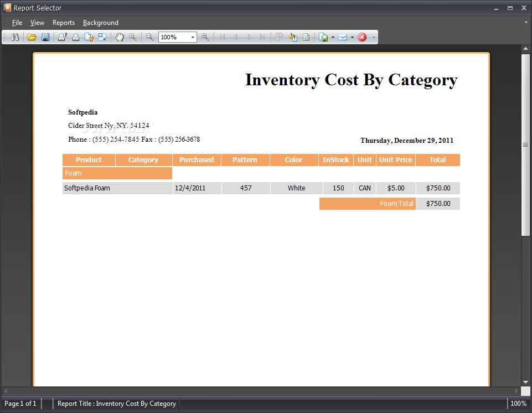Go to the last page arrow
Screen dimensions: 532x413
(262, 37)
